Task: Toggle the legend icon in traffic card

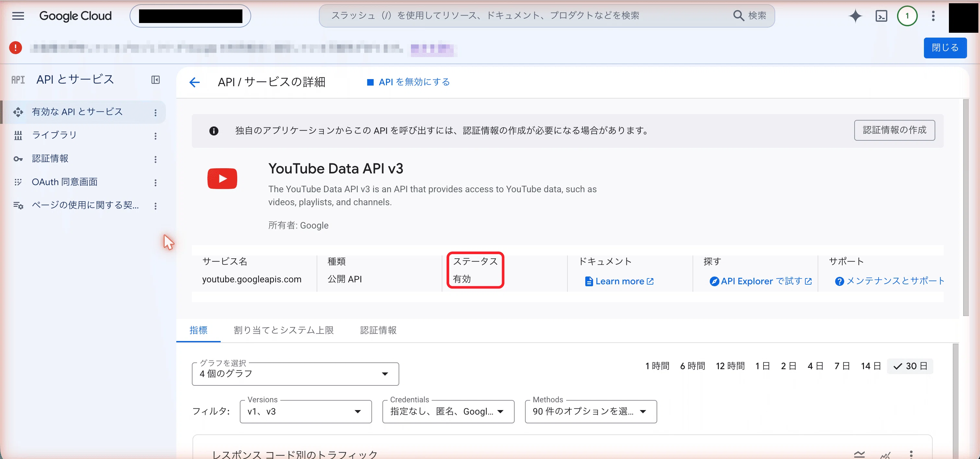Action: (859, 454)
